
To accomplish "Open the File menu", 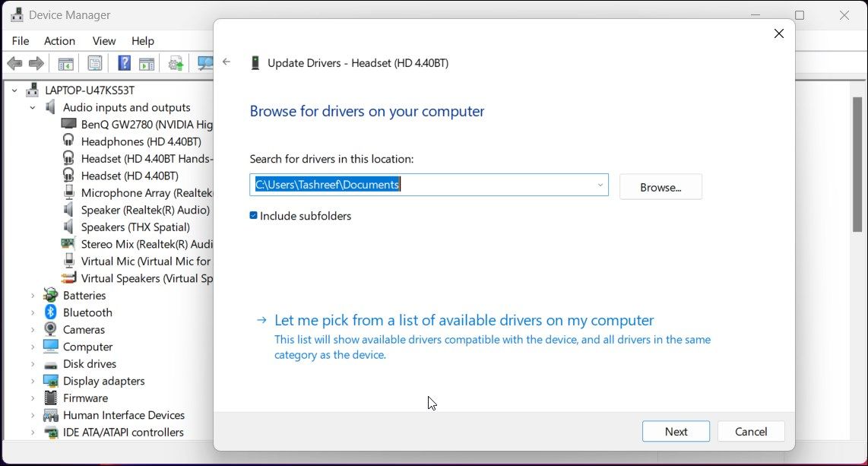I will 21,41.
